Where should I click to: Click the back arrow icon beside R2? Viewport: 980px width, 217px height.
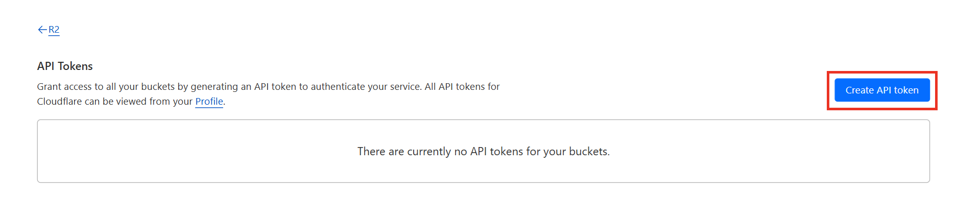42,30
